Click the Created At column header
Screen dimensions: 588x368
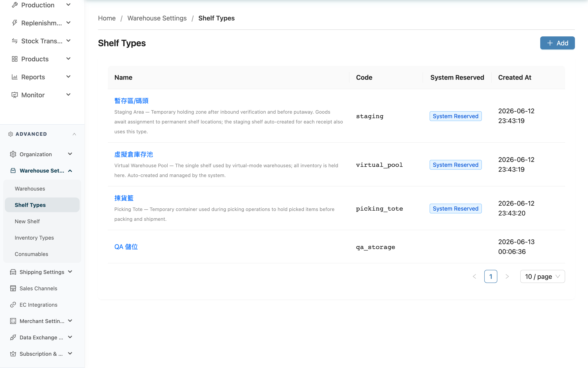tap(515, 77)
